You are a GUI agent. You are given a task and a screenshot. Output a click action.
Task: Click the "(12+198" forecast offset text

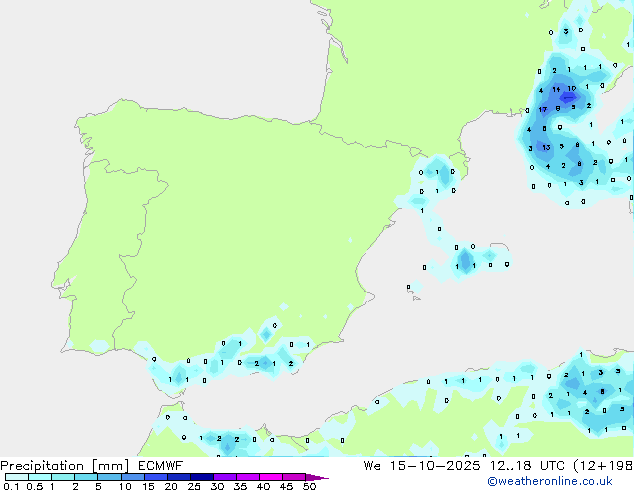coord(603,466)
